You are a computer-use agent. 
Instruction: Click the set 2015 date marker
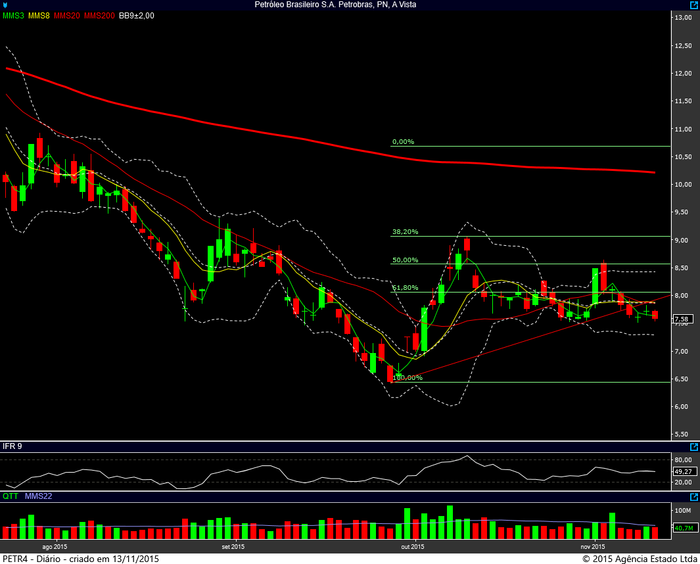pos(233,547)
